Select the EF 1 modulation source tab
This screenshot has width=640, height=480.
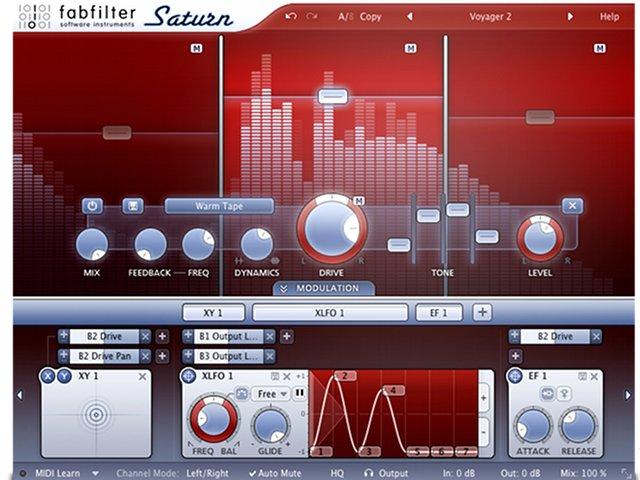coord(439,312)
